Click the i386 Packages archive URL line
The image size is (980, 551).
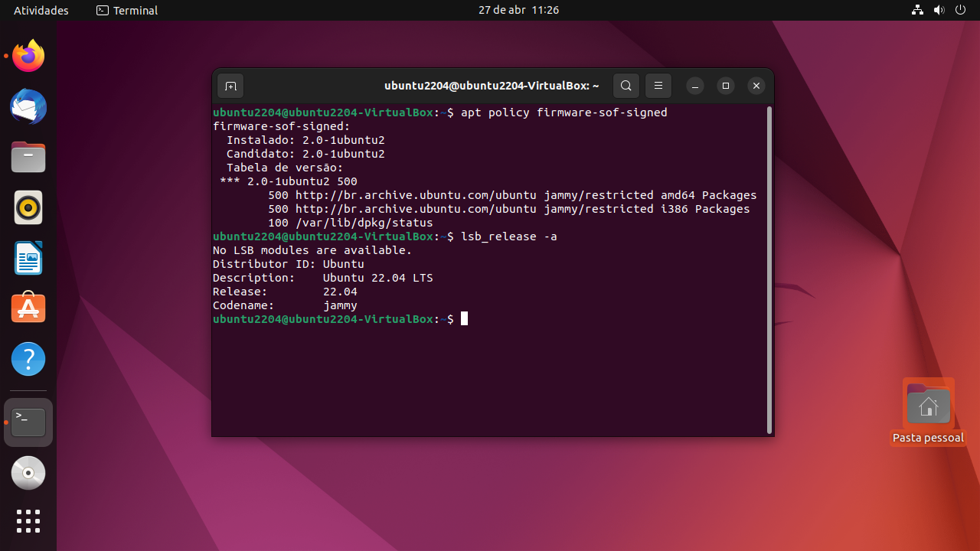pos(509,209)
